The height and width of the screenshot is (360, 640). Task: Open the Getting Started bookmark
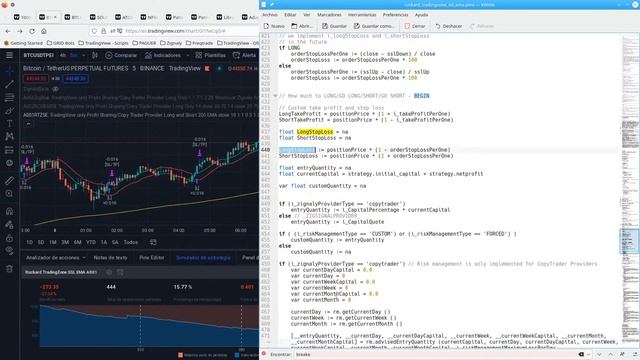pos(23,43)
